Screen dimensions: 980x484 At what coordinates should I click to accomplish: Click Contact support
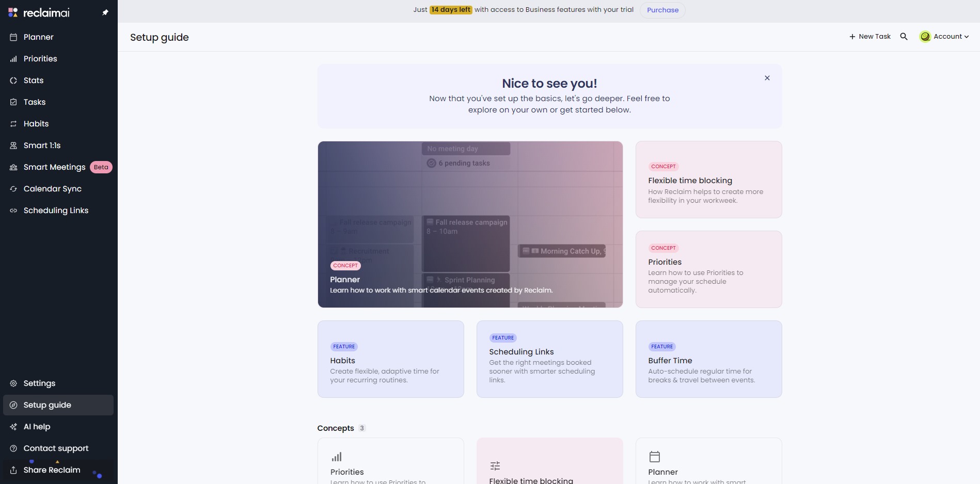point(58,448)
